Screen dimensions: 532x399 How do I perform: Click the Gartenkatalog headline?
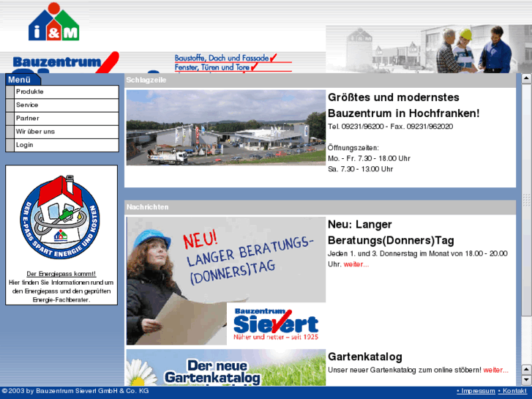(x=365, y=357)
